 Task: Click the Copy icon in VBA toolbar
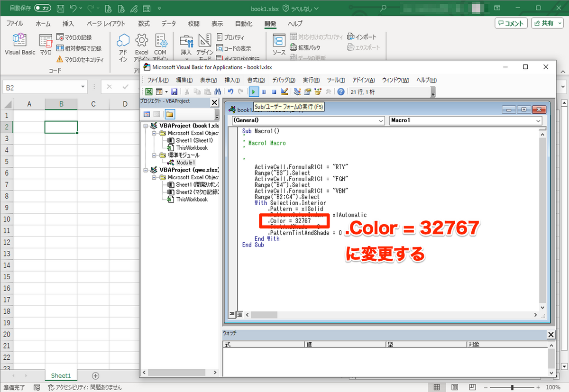(x=197, y=92)
